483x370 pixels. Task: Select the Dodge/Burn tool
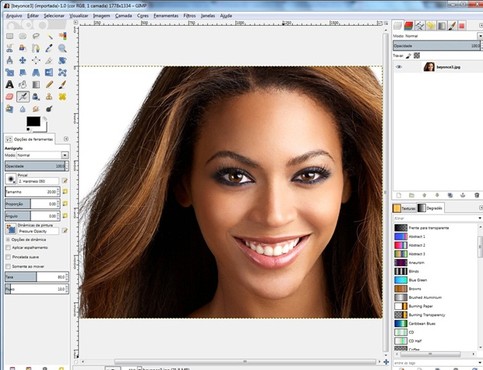[49, 109]
